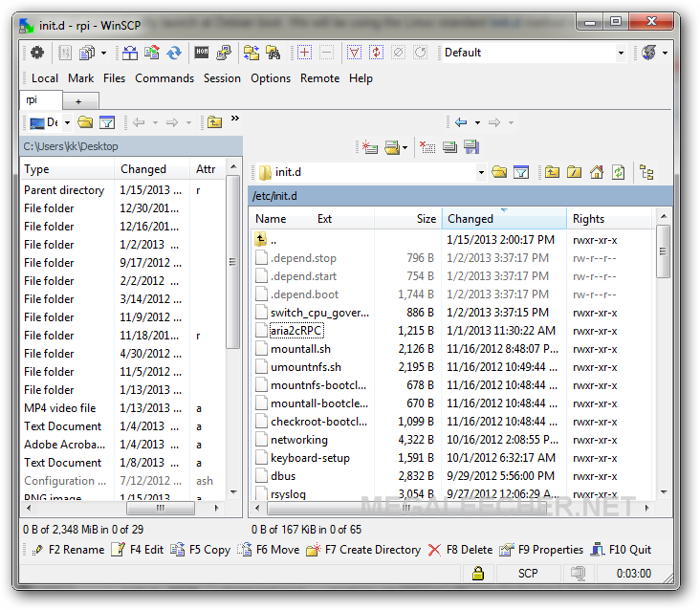Click the remote panel filter icon
Viewport: 700px width, 610px height.
point(521,172)
